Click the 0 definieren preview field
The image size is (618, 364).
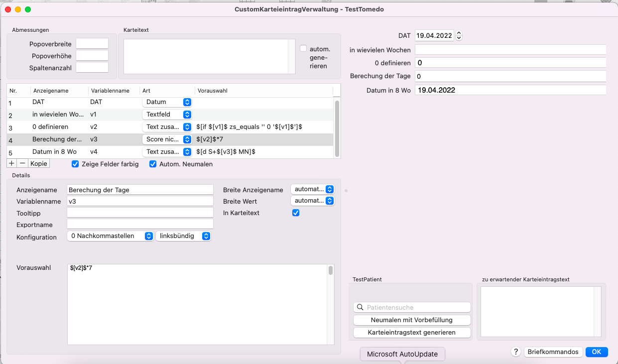click(510, 63)
